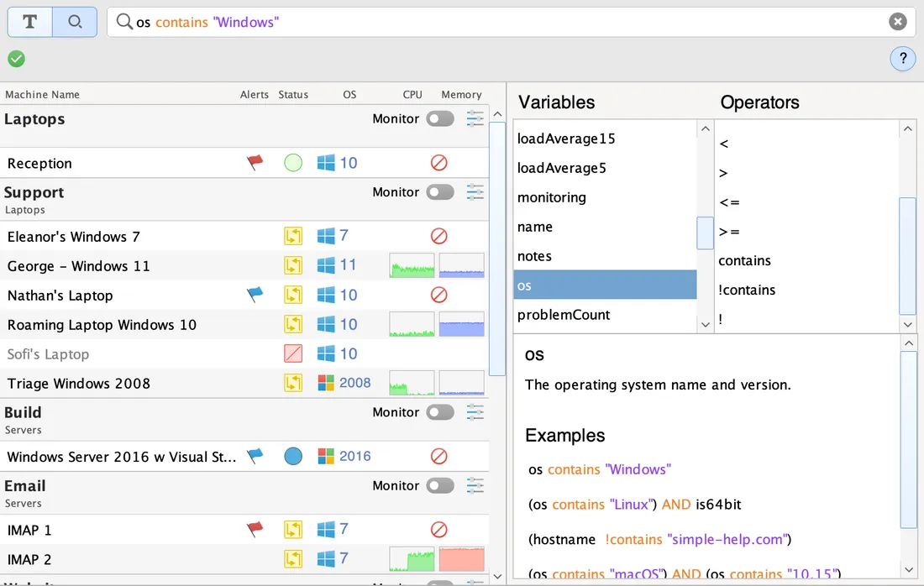Viewport: 924px width, 586px height.
Task: Switch to the T text filter mode
Action: [29, 21]
